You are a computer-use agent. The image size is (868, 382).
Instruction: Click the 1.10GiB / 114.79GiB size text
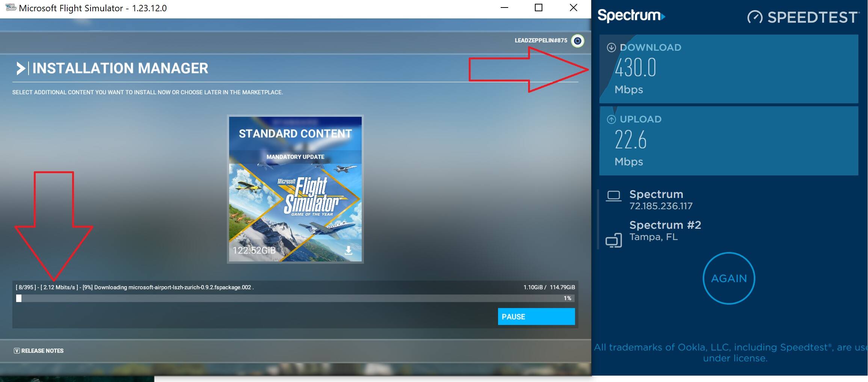549,287
